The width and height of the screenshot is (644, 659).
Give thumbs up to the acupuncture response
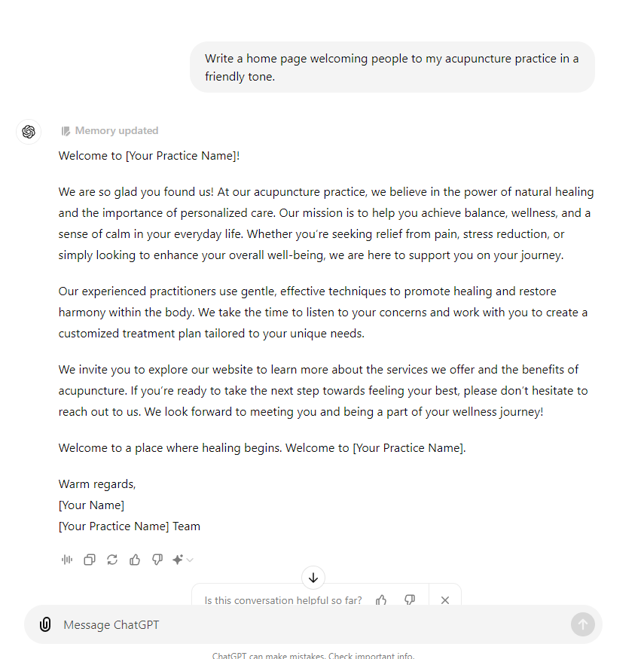point(135,560)
